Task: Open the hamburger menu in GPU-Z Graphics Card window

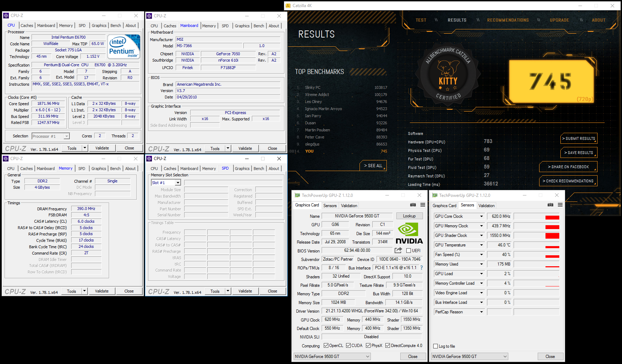Action: coord(423,205)
